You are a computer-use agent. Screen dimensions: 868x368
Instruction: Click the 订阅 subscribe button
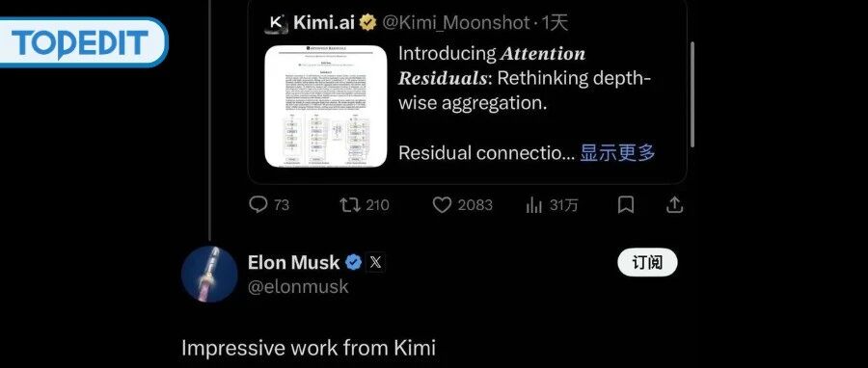point(647,262)
